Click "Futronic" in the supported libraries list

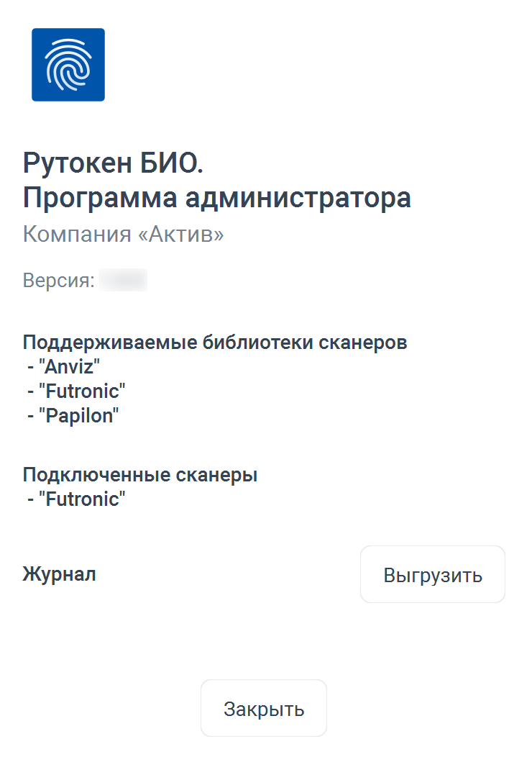coord(76,391)
